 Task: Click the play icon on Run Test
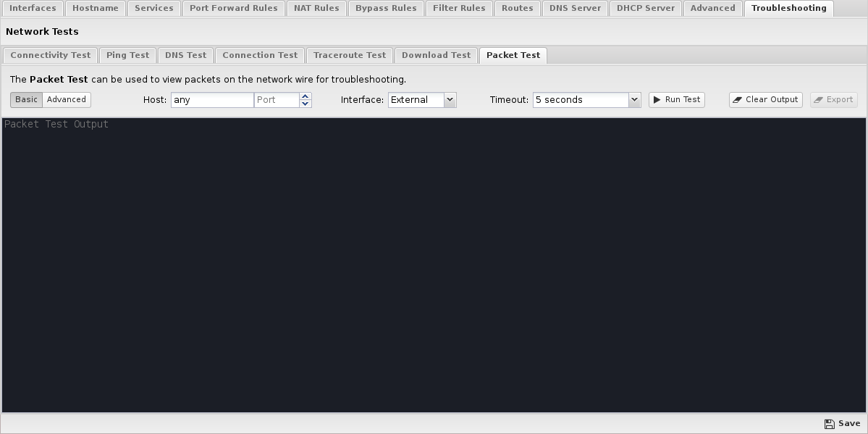click(x=657, y=100)
